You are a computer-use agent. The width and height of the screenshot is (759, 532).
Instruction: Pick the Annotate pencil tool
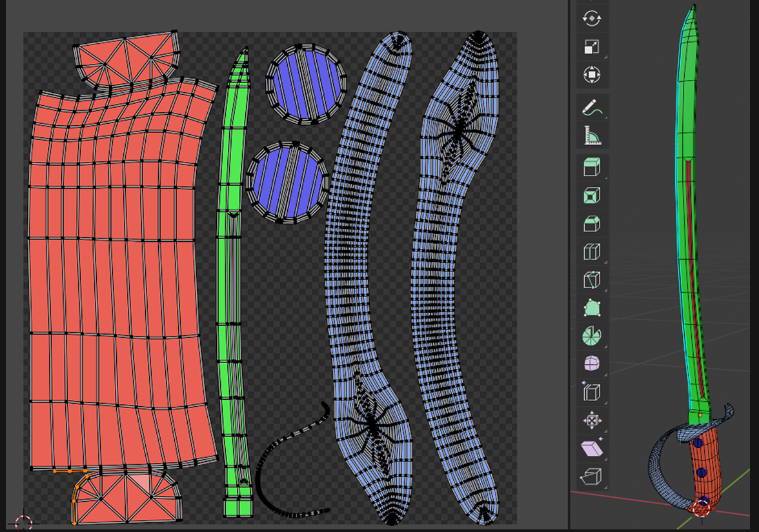[x=592, y=108]
